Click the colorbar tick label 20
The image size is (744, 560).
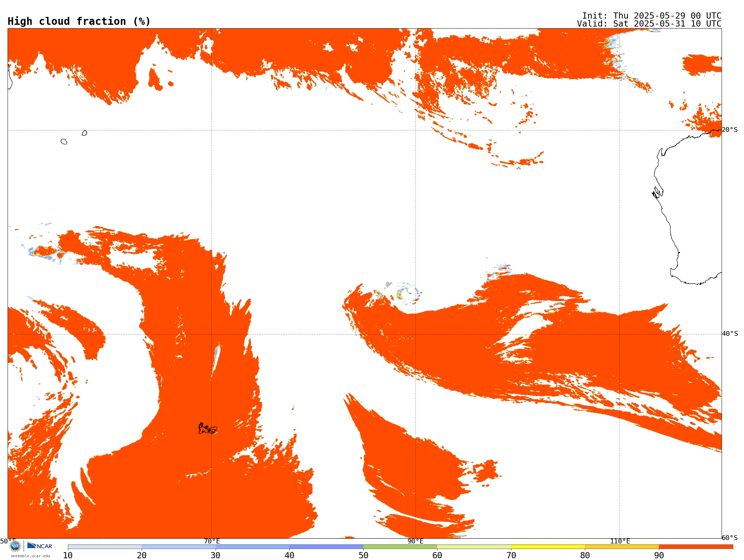[x=142, y=556]
